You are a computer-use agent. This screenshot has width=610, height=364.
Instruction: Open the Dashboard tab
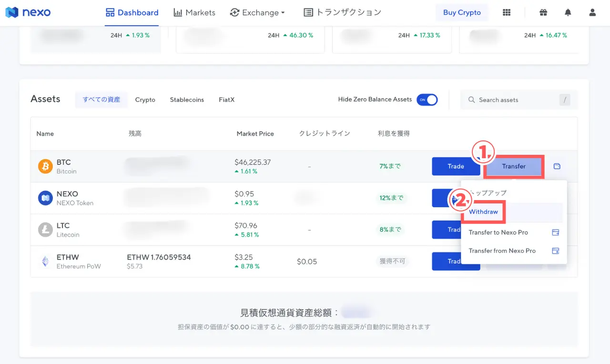pyautogui.click(x=132, y=13)
